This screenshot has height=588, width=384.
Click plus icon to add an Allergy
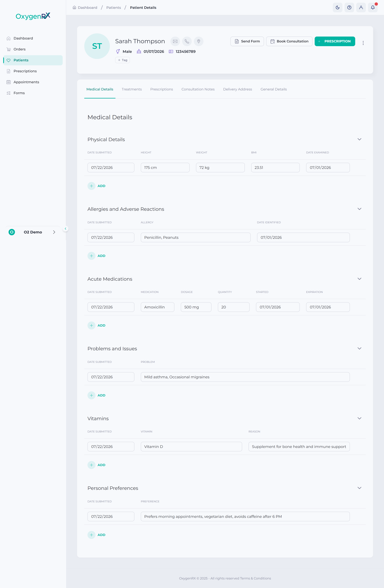[91, 256]
